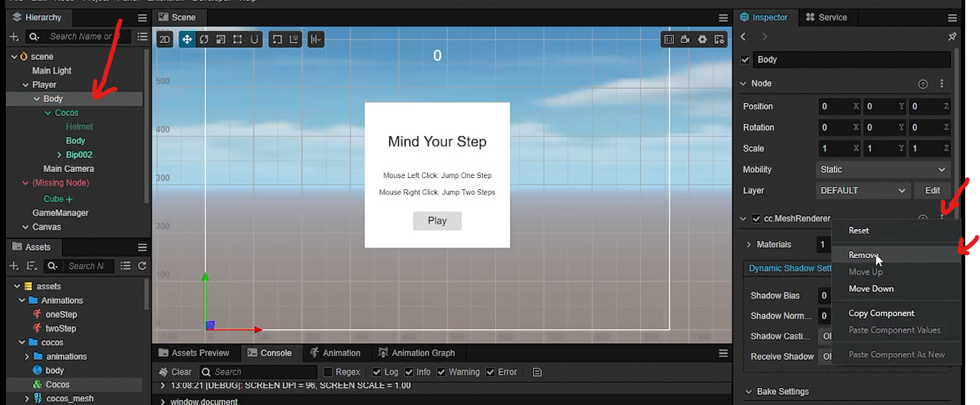Open Node component help icon
The width and height of the screenshot is (980, 405).
tap(922, 84)
